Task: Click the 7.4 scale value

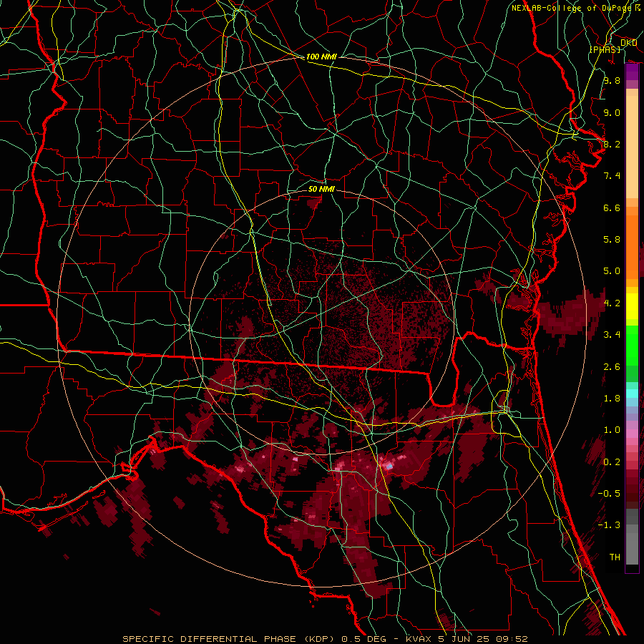Action: click(x=612, y=176)
